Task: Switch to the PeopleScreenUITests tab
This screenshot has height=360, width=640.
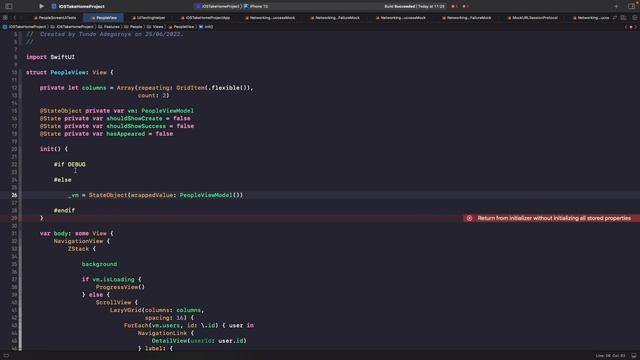Action: click(55, 18)
